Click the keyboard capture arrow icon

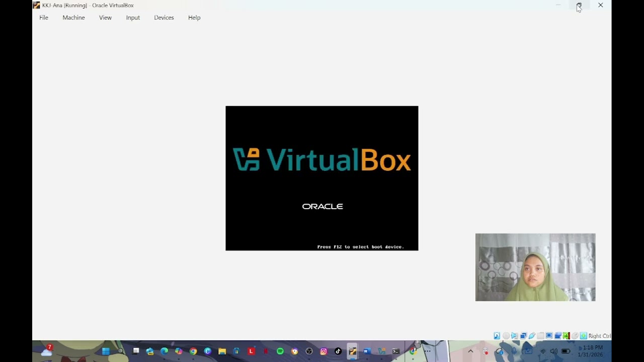(583, 336)
